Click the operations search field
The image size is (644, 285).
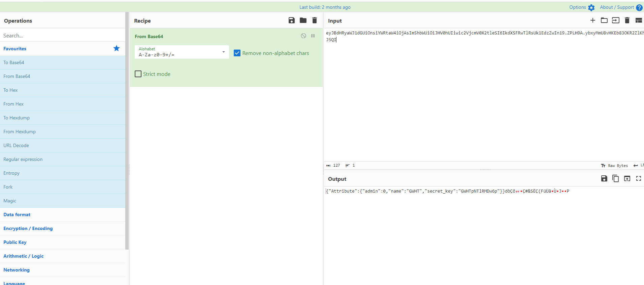click(62, 35)
